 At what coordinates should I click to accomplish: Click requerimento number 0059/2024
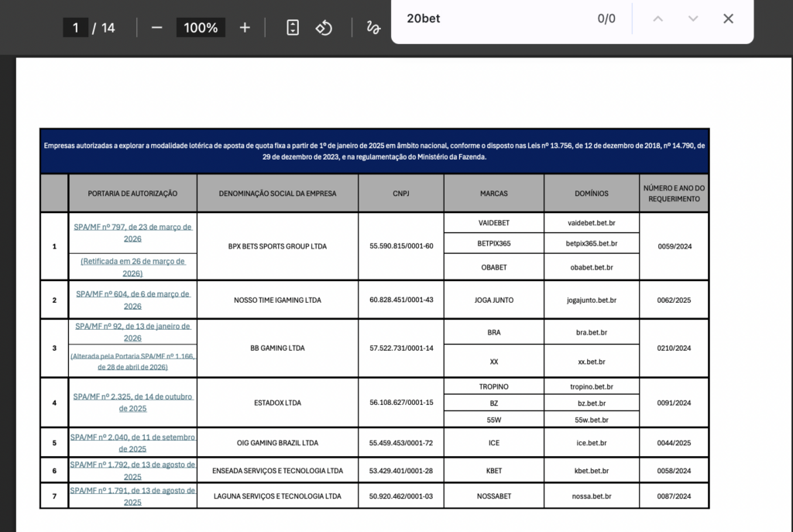click(675, 246)
